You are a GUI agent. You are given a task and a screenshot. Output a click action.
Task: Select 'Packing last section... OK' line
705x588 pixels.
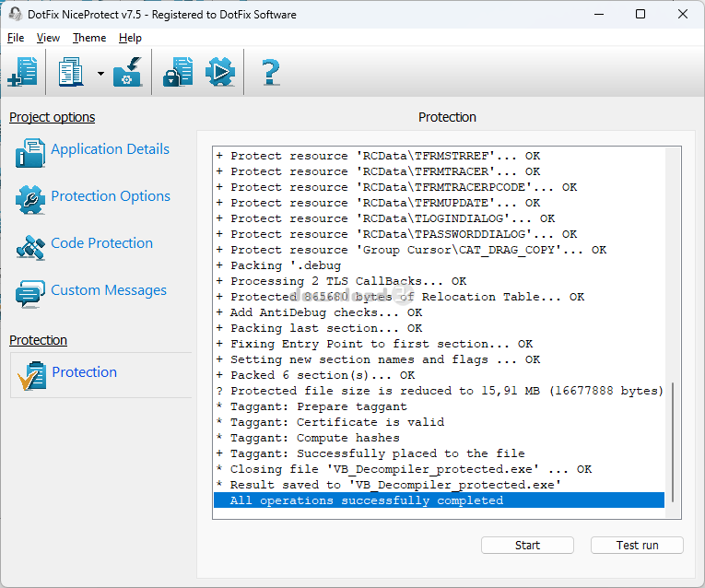(x=439, y=328)
